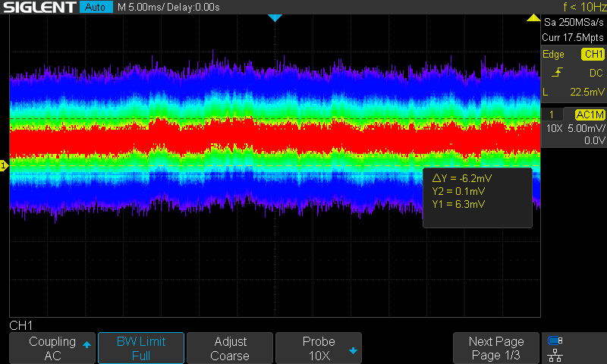
Task: Click the LAN network status icon
Action: (555, 355)
